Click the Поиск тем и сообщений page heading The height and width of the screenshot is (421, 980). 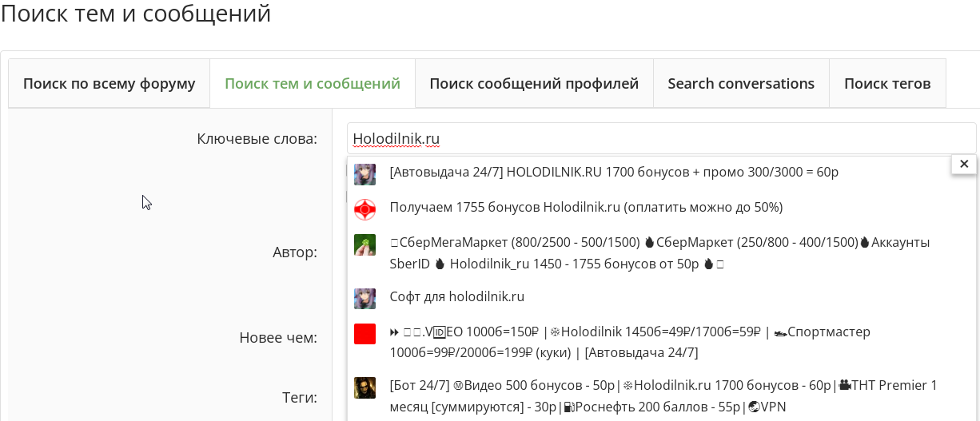(136, 13)
